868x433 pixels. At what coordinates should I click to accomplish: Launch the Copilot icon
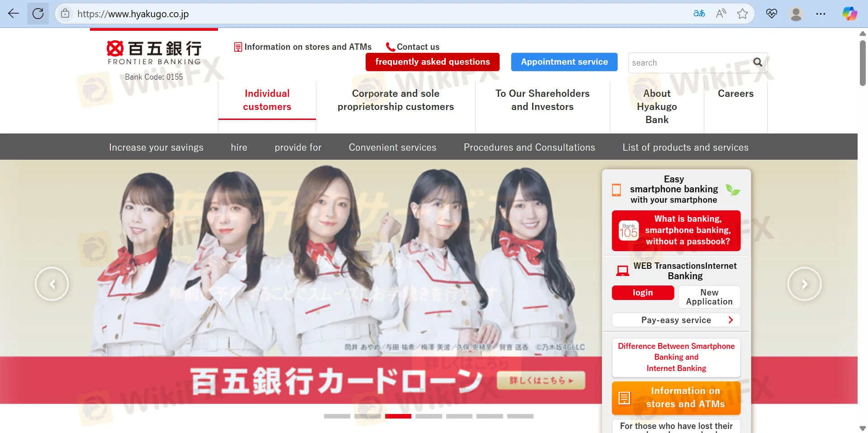tap(849, 14)
